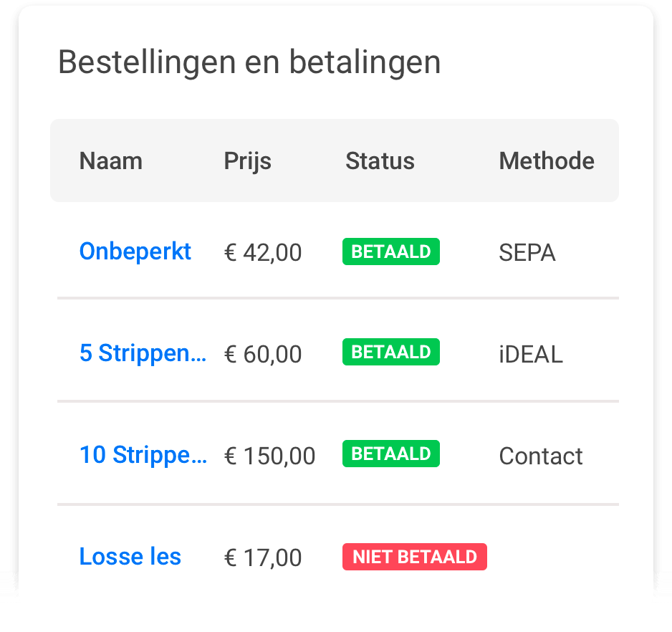Select the € 60,00 price cell
Image resolution: width=672 pixels, height=632 pixels.
pyautogui.click(x=263, y=355)
